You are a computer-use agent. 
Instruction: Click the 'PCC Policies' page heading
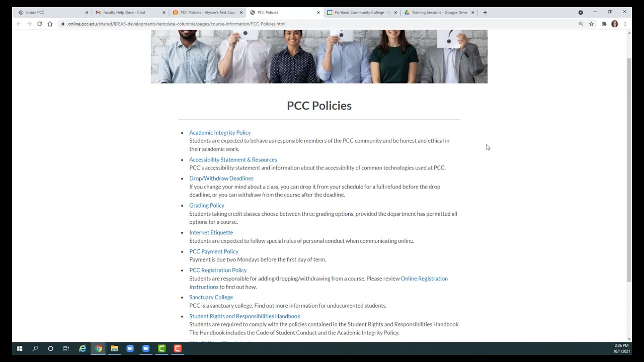319,106
